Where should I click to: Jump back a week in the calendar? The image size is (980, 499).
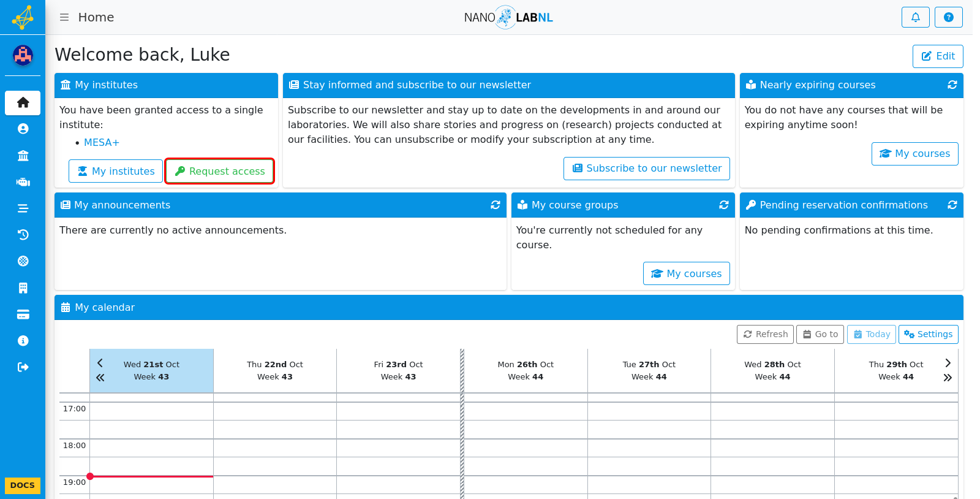[100, 378]
